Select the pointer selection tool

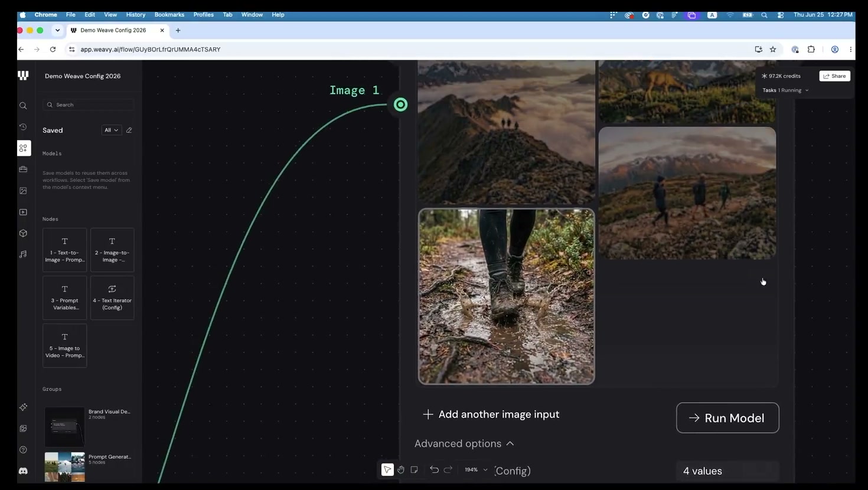pyautogui.click(x=387, y=470)
